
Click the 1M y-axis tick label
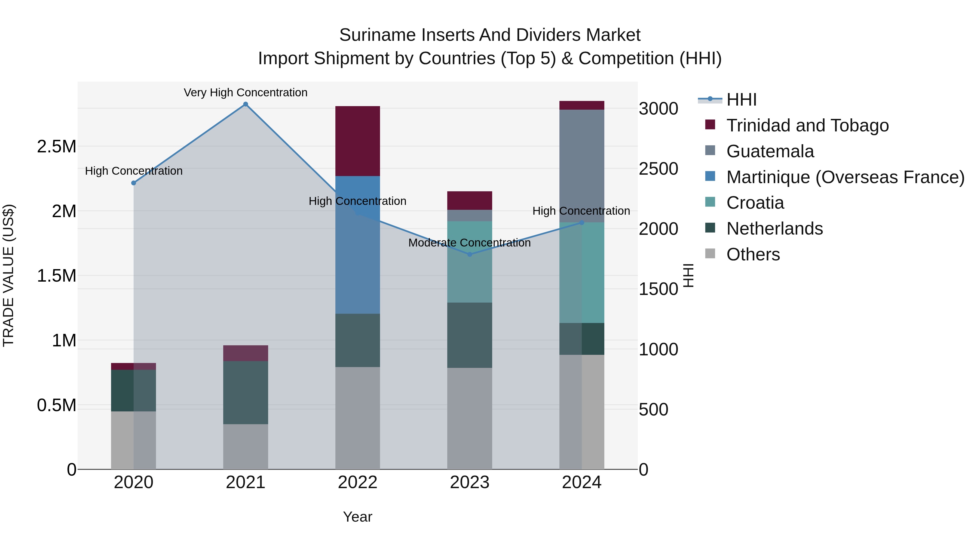click(64, 340)
